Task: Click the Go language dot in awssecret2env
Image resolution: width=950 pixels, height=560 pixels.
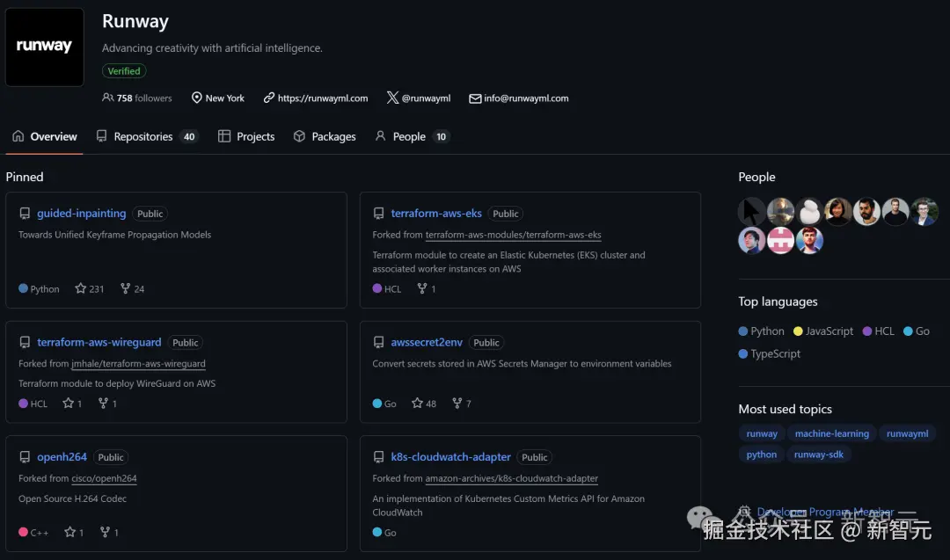Action: pyautogui.click(x=376, y=404)
